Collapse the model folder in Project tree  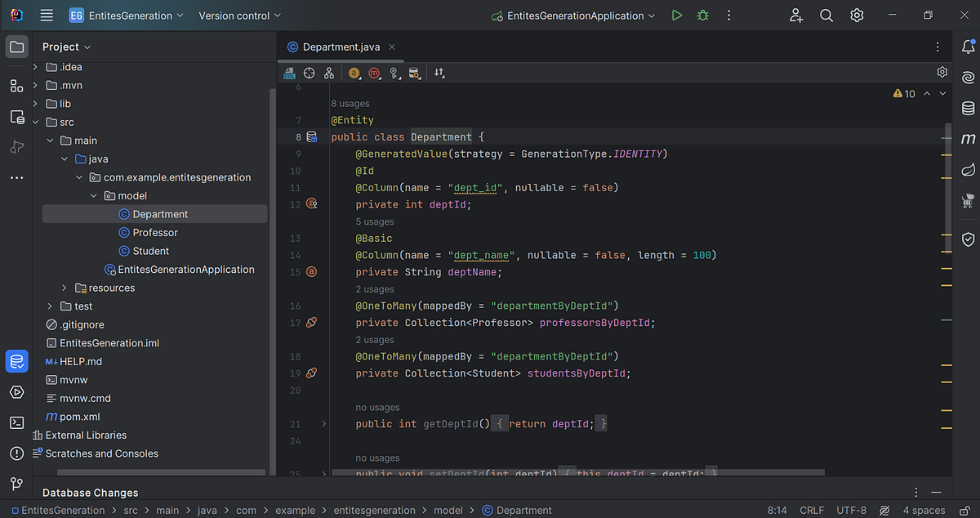[x=94, y=195]
